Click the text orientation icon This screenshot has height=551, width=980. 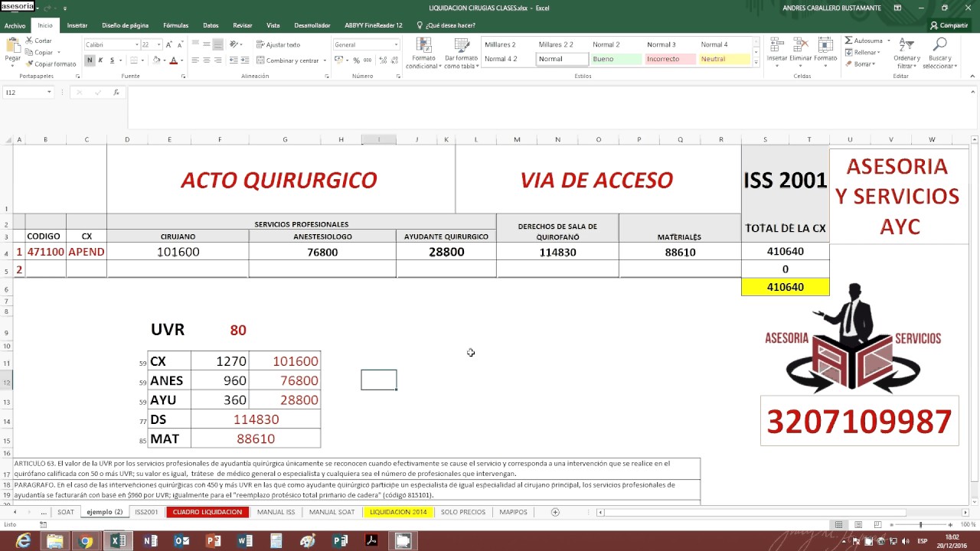(x=234, y=44)
